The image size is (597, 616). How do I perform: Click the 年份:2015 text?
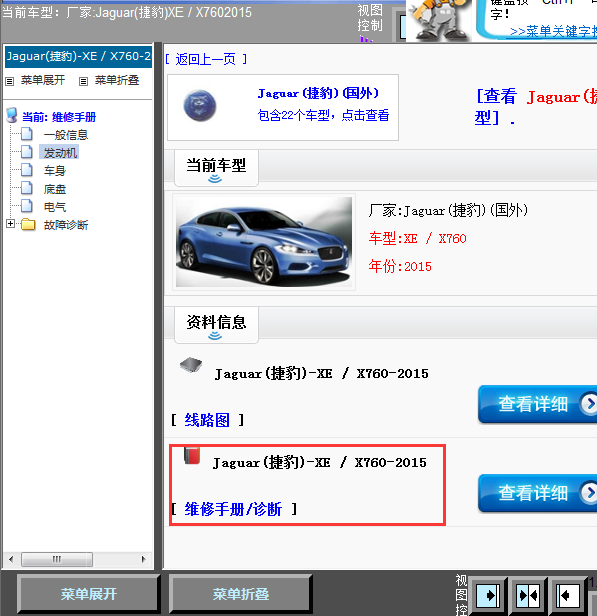tap(400, 266)
